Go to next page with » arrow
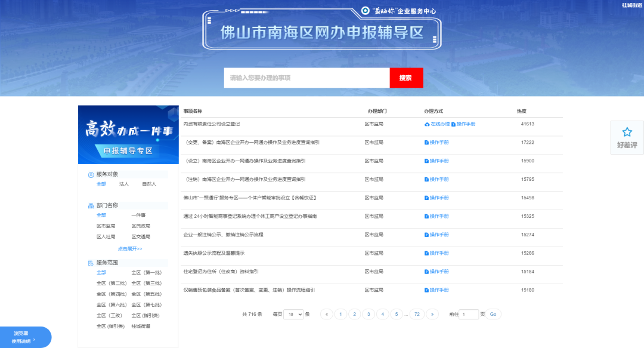The height and width of the screenshot is (348, 644). (x=432, y=314)
